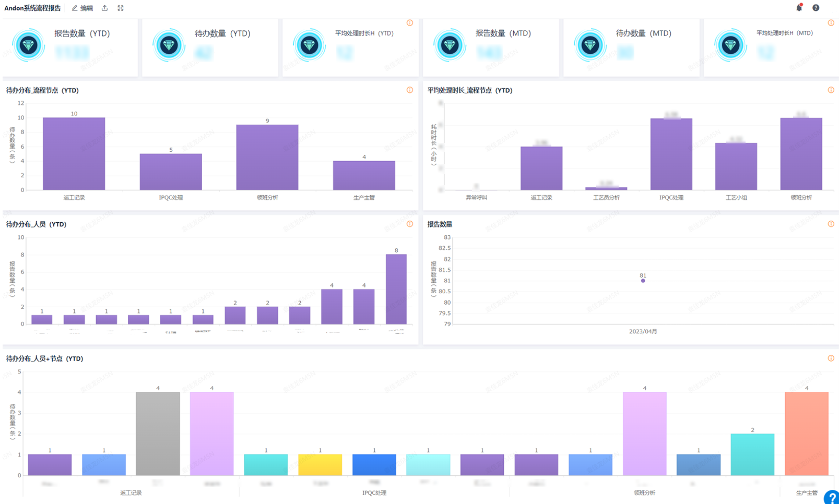Click the tallest bar valued 8 in 待办分布_人员

pos(396,289)
